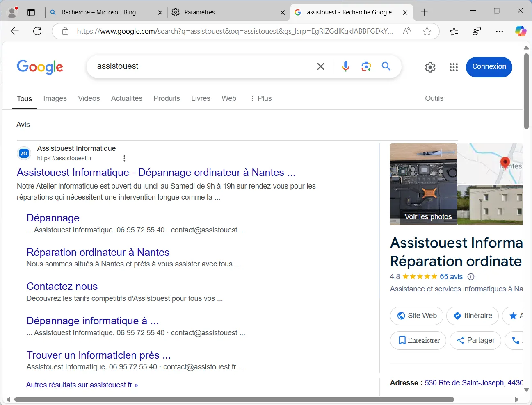Click the Enregistrer button

pos(418,340)
